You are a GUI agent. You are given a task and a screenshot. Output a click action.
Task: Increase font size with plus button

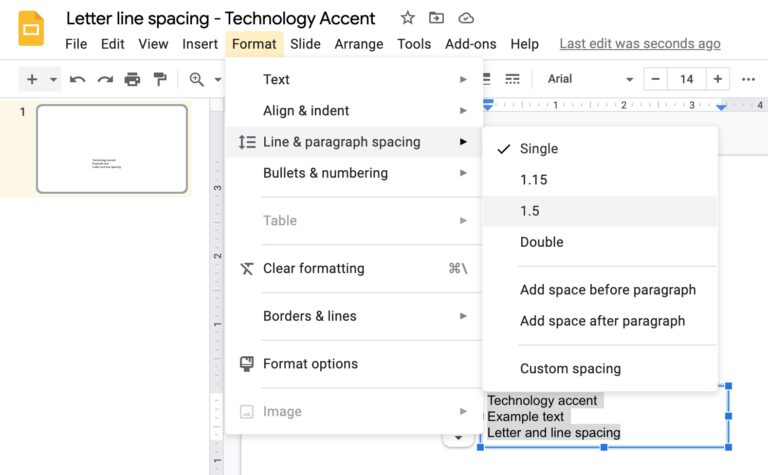718,79
